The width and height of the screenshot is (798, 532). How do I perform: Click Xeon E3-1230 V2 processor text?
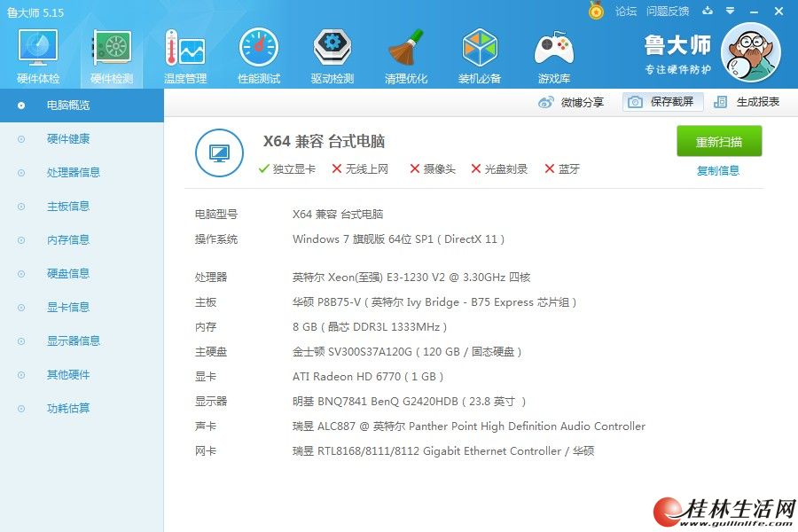[x=411, y=278]
